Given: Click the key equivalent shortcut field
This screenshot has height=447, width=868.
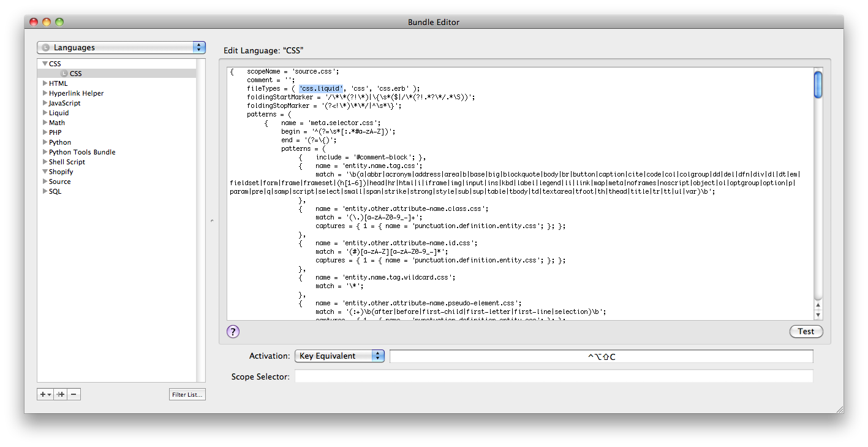Looking at the screenshot, I should tap(601, 356).
